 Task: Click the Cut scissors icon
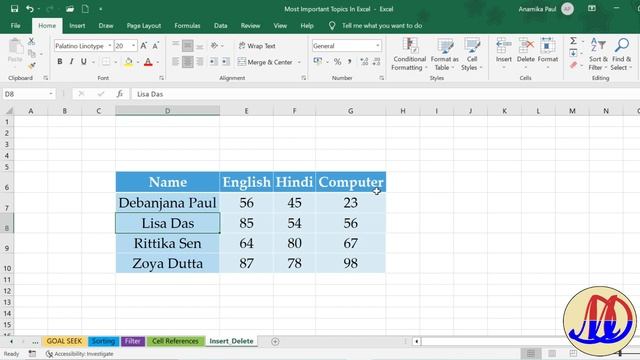click(x=31, y=41)
